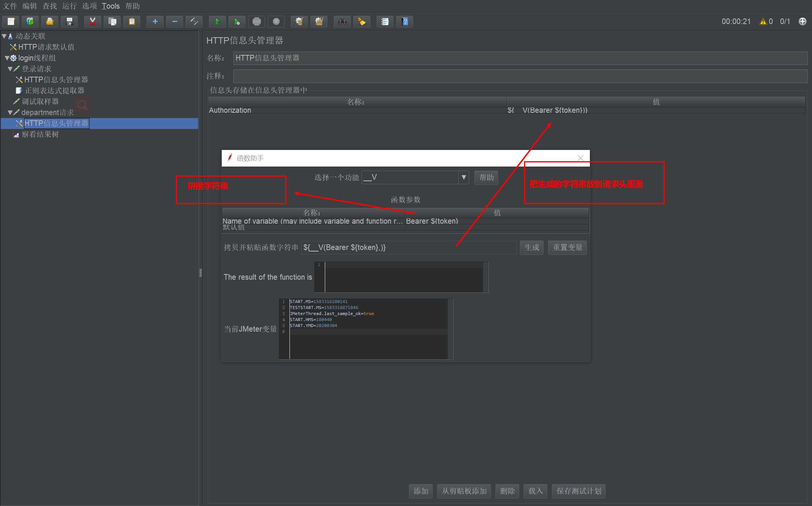The image size is (812, 506).
Task: Click the 重置变量 button
Action: (567, 247)
